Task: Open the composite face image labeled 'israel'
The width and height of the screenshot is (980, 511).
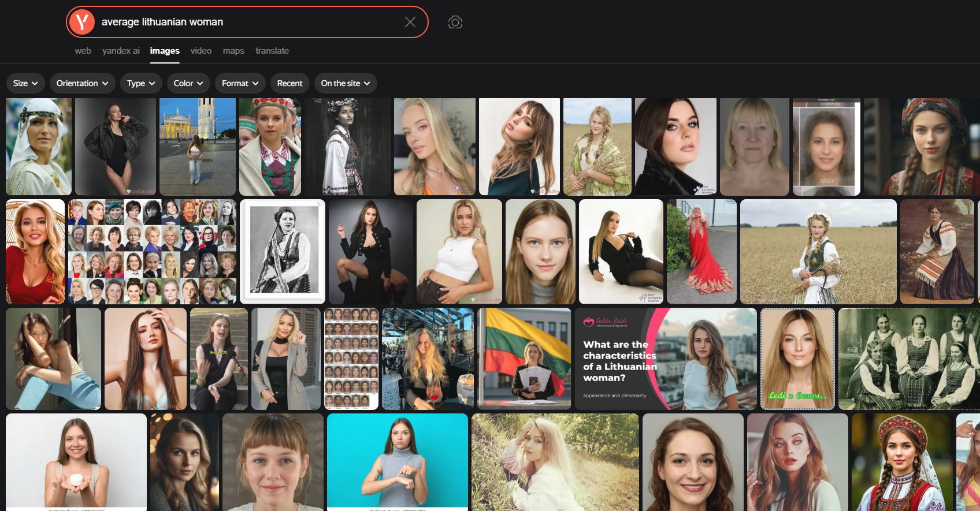Action: coord(826,147)
